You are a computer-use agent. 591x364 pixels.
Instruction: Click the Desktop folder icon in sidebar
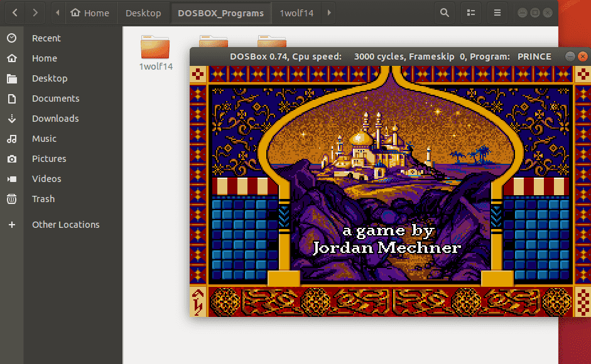(x=12, y=78)
